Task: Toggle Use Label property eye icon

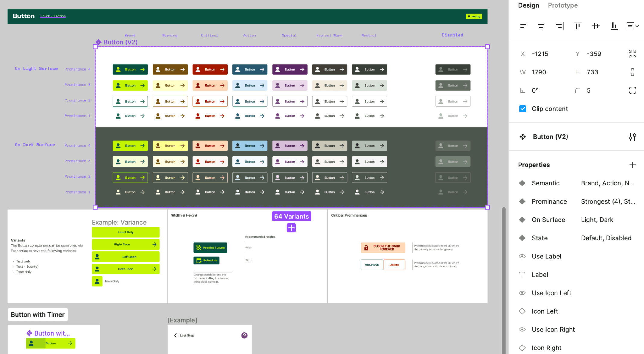Action: click(522, 256)
